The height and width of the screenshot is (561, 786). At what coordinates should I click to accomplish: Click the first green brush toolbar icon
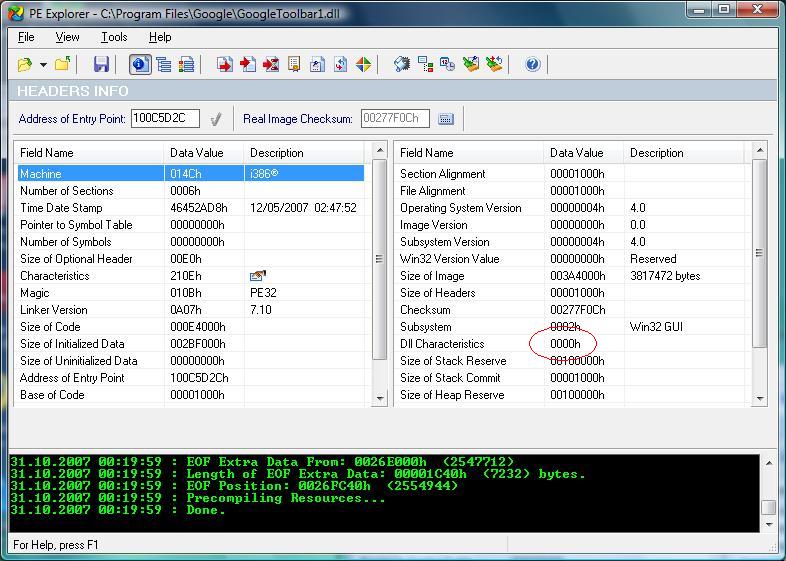[x=471, y=64]
